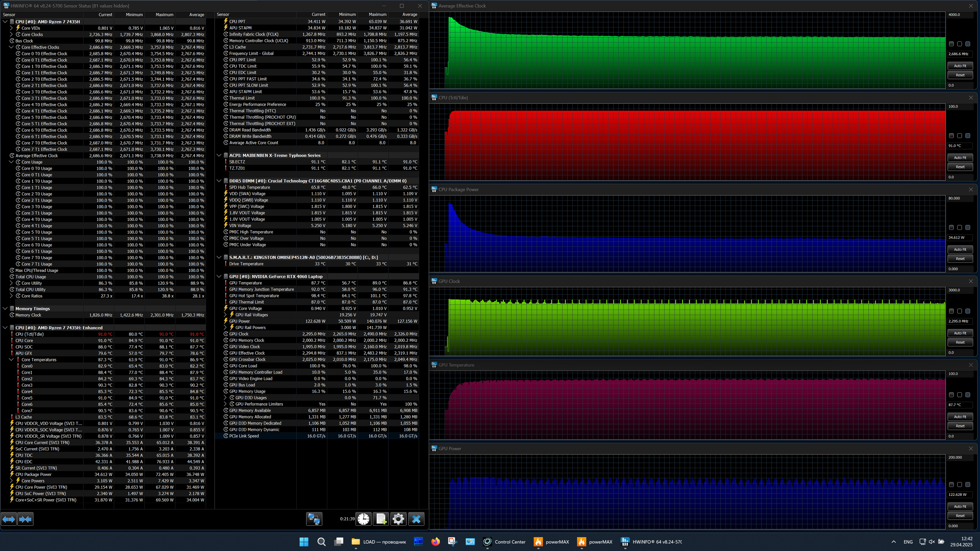Click the Maximum column header in left pane
Image resolution: width=980 pixels, height=551 pixels.
coord(164,15)
